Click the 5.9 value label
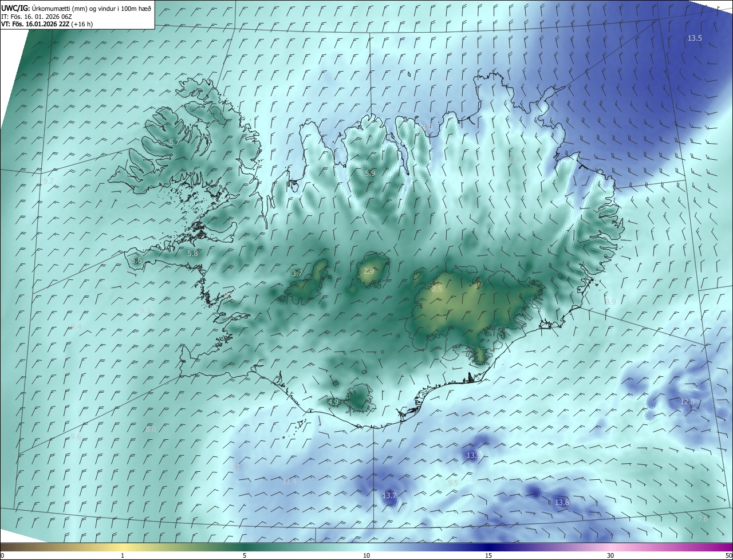 click(370, 173)
